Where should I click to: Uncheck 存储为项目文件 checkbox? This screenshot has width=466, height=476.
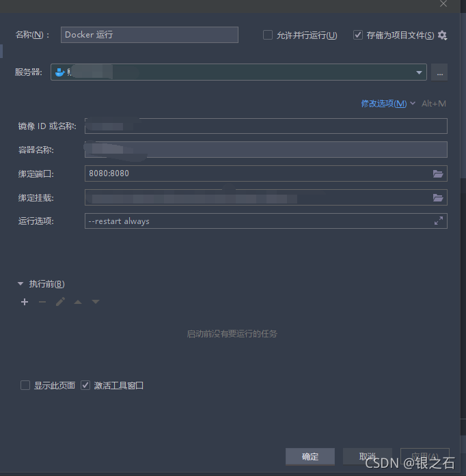358,35
